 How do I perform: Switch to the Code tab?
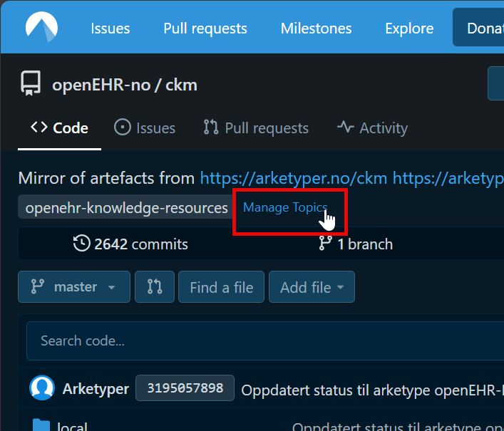(60, 128)
